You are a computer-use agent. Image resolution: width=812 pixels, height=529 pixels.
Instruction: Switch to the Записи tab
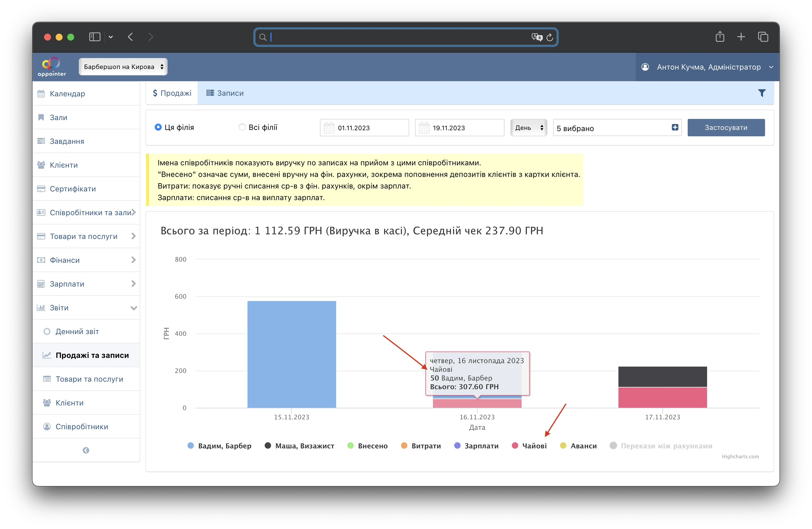point(225,93)
